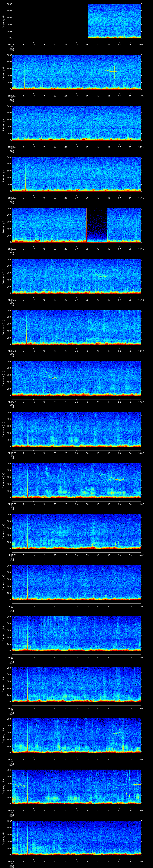The image size is (153, 868).
Task: Click the 21:13:00 start time label
Action: [x=12, y=249]
